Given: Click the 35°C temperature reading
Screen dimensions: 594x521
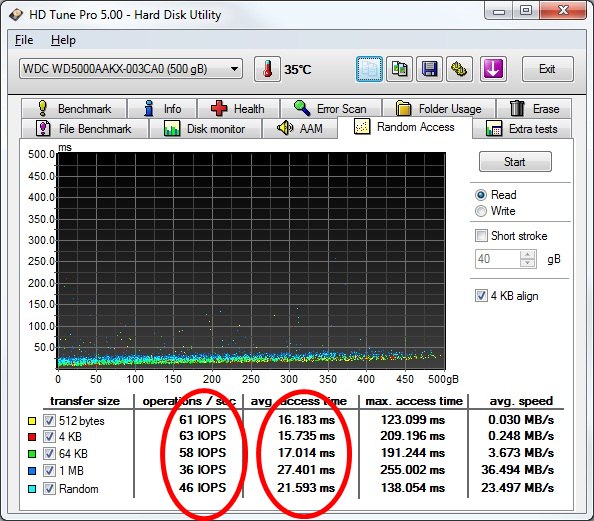Looking at the screenshot, I should click(298, 70).
